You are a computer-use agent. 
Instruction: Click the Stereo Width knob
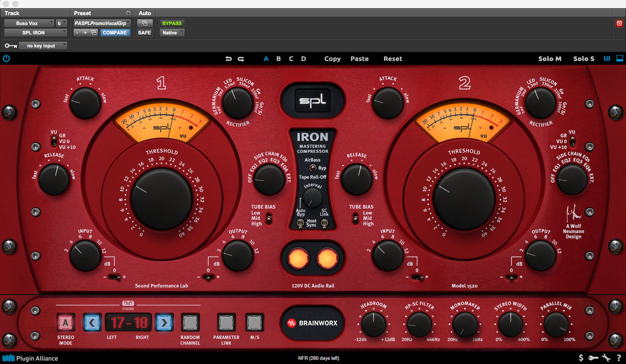pos(511,324)
